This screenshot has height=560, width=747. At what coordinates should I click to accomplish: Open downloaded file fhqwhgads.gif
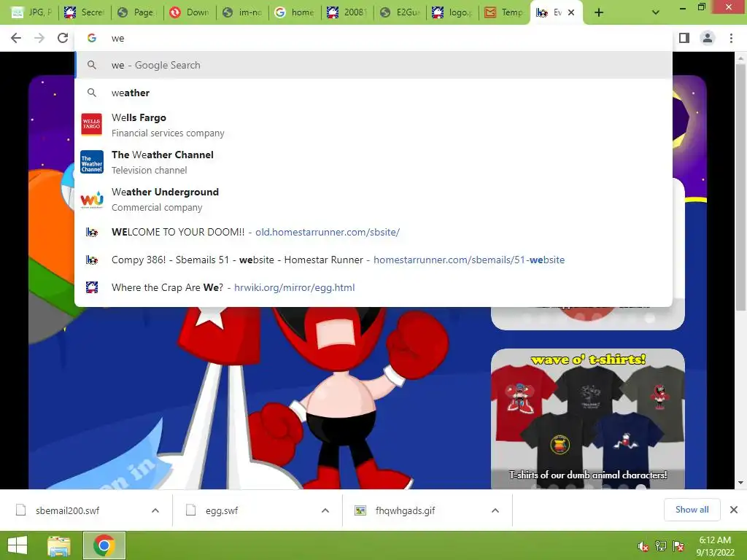405,510
